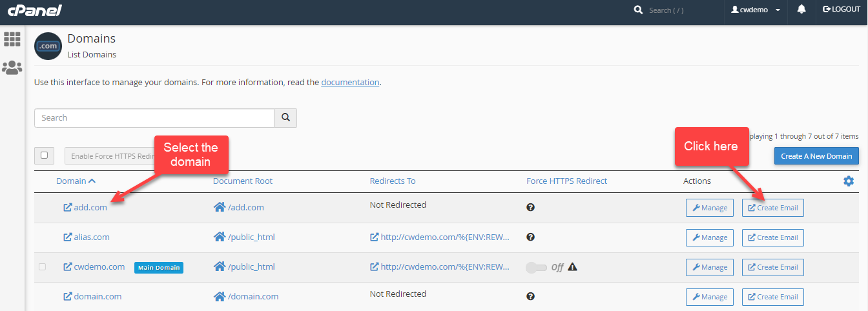Screen dimensions: 868x311
Task: Check the cwdemo.com row checkbox
Action: coord(43,267)
